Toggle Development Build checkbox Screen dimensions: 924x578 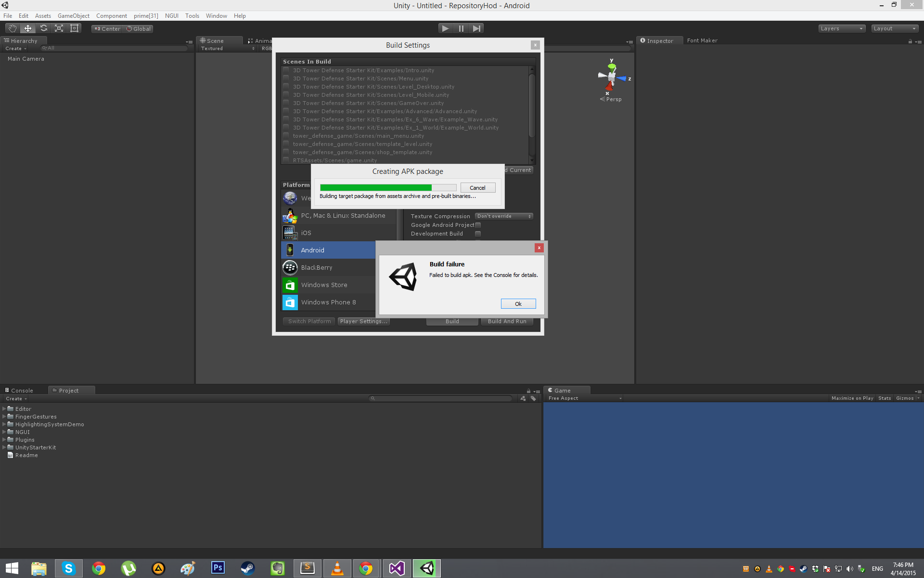click(x=478, y=234)
